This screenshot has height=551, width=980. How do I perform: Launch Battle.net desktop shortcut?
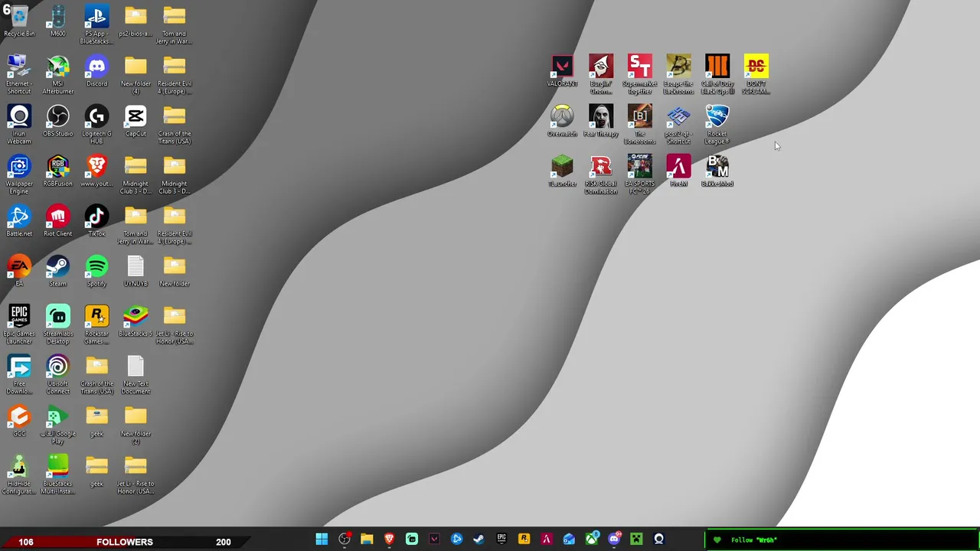[x=19, y=220]
